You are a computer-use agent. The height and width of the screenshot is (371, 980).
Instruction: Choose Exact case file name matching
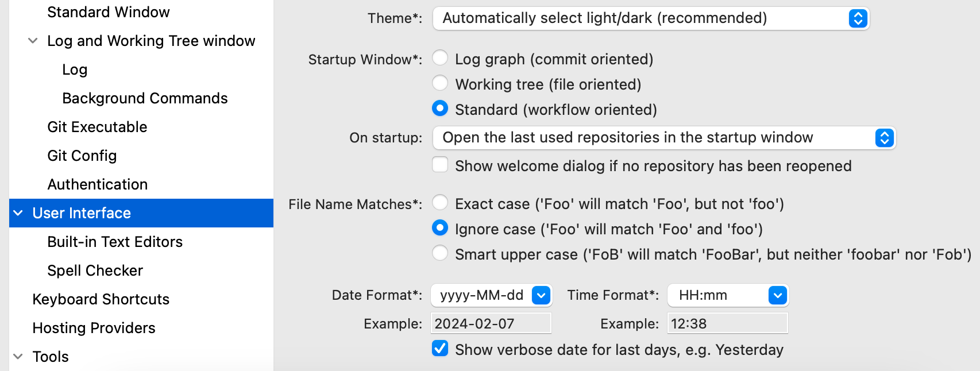click(440, 203)
